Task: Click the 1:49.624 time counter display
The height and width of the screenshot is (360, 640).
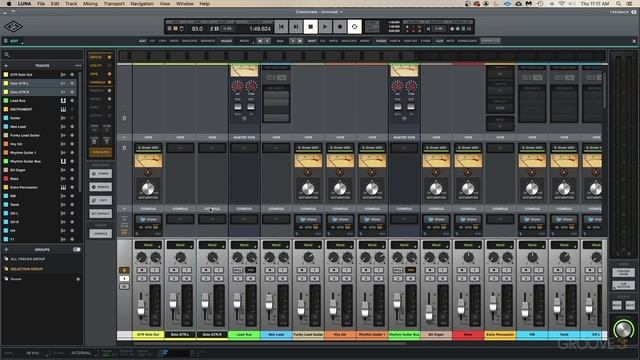Action: click(260, 29)
